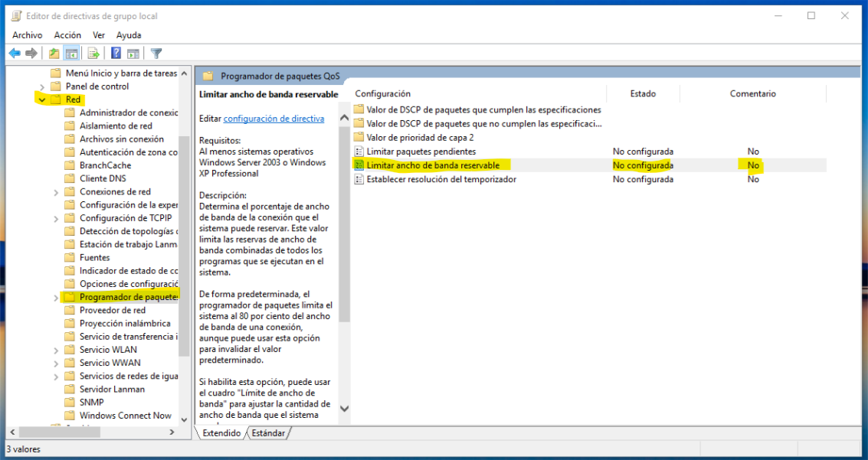Open the Acción menu
868x460 pixels.
click(x=67, y=35)
